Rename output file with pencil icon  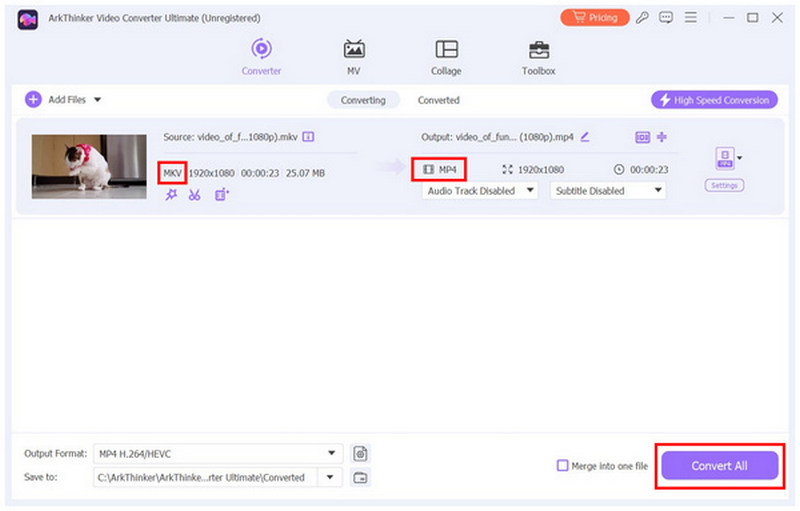click(585, 137)
